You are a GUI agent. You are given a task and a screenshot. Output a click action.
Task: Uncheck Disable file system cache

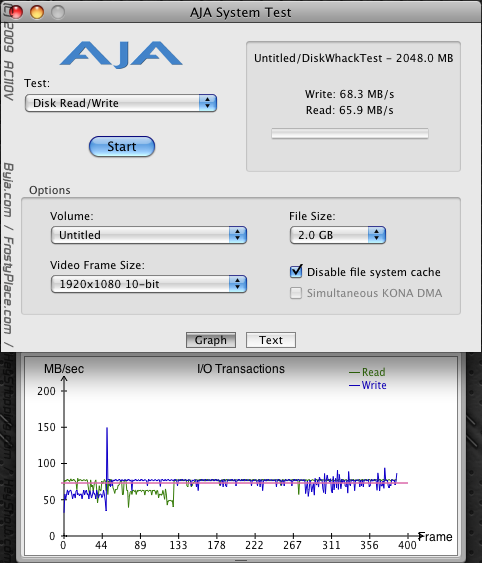(x=296, y=271)
